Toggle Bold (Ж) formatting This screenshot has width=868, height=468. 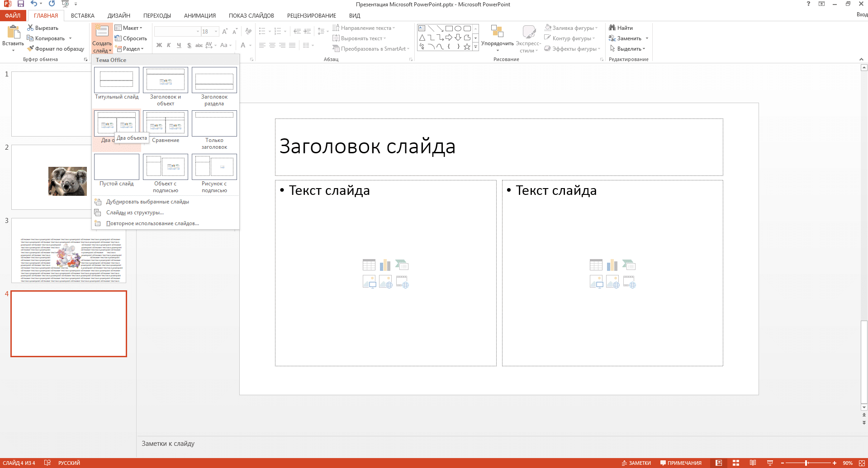(159, 45)
